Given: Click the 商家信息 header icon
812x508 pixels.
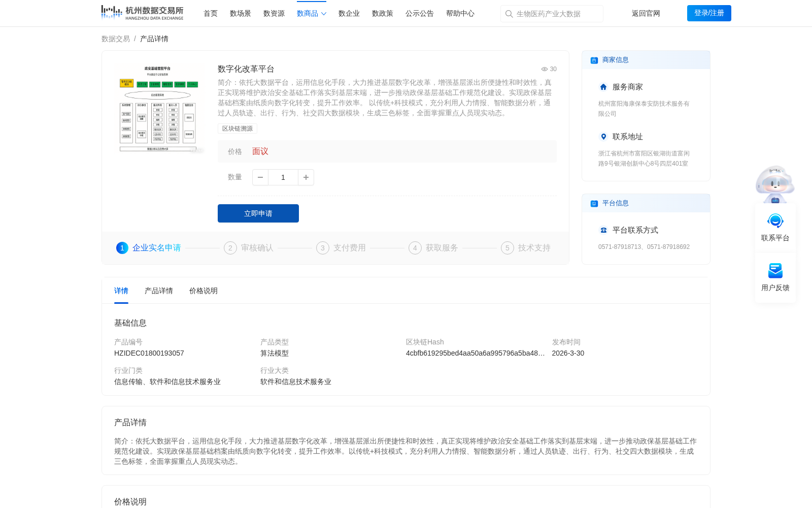Looking at the screenshot, I should pos(594,60).
